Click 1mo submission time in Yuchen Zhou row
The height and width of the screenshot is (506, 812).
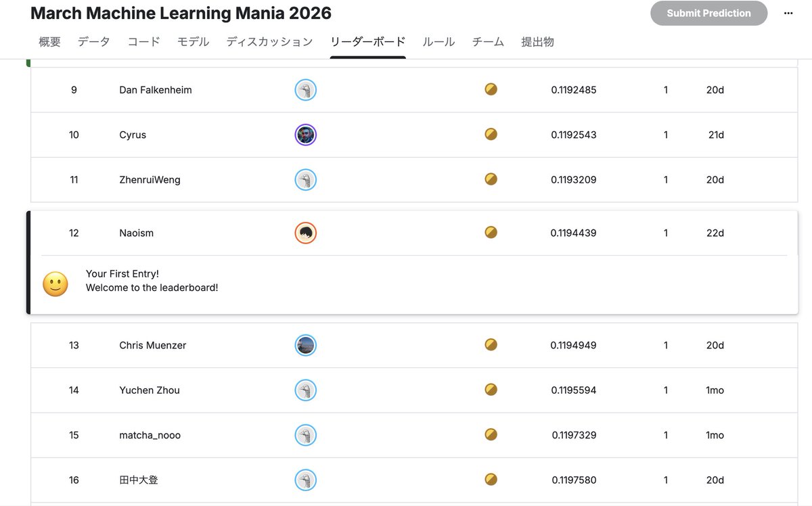pyautogui.click(x=715, y=390)
